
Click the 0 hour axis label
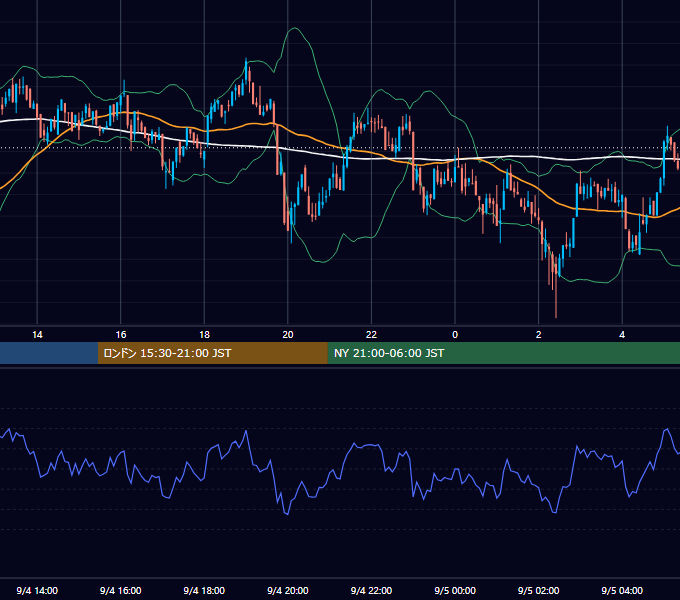455,335
